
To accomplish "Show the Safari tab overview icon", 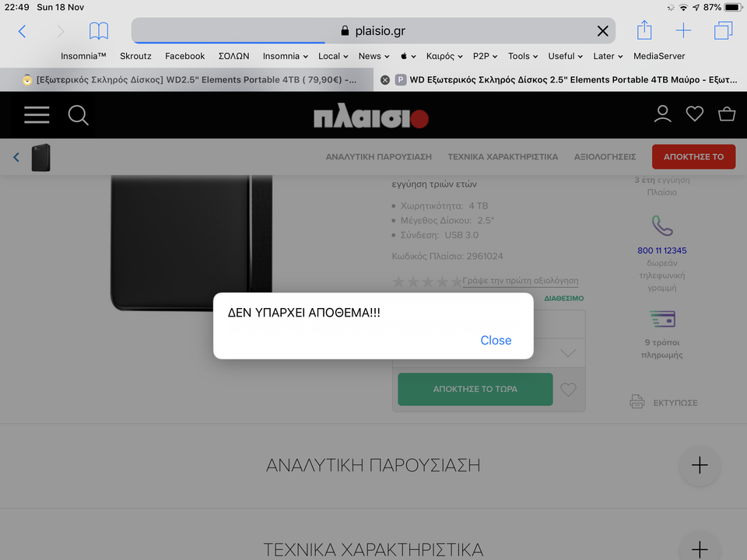I will (723, 30).
